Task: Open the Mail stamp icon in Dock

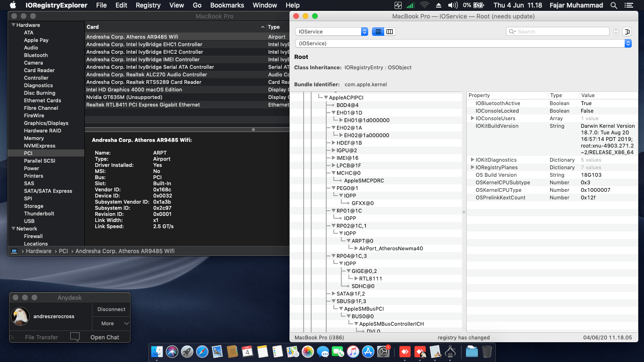Action: coord(217,352)
